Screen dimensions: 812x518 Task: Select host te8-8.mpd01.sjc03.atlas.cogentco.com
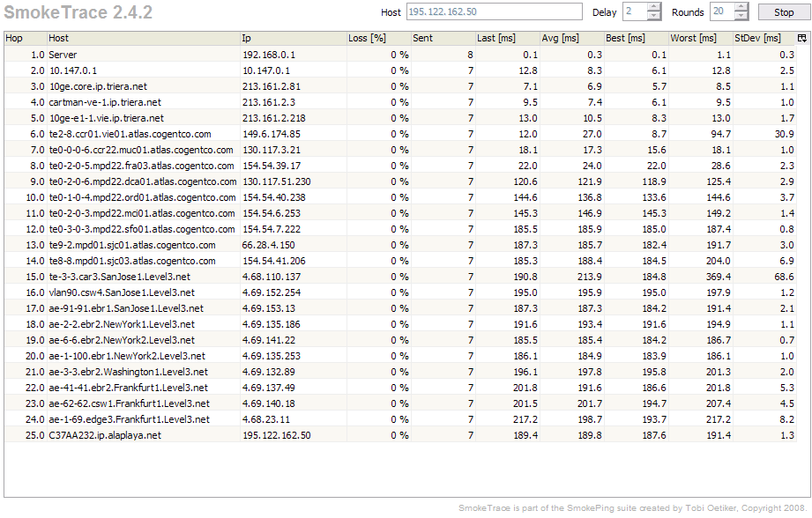tap(132, 261)
